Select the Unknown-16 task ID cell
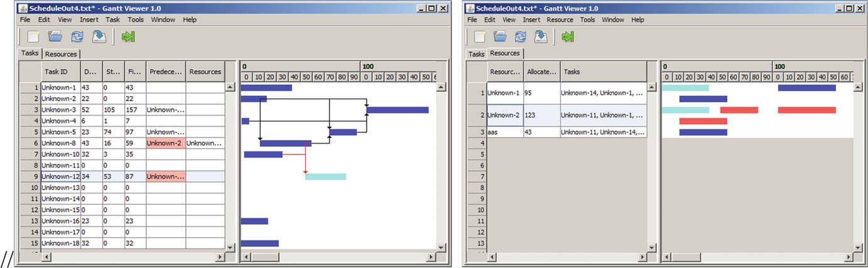 60,221
